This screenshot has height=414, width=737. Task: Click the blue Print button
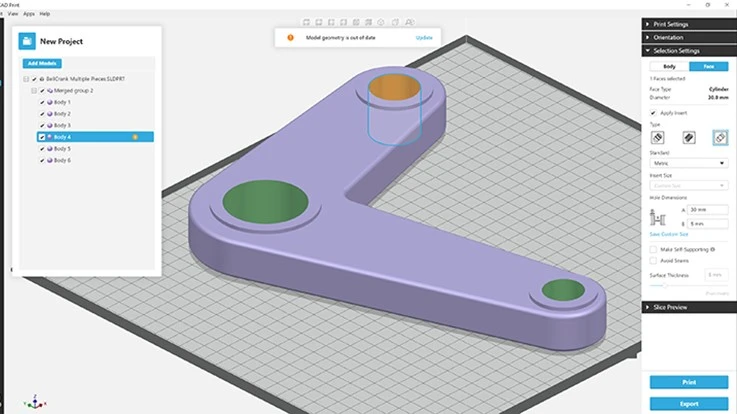point(688,382)
